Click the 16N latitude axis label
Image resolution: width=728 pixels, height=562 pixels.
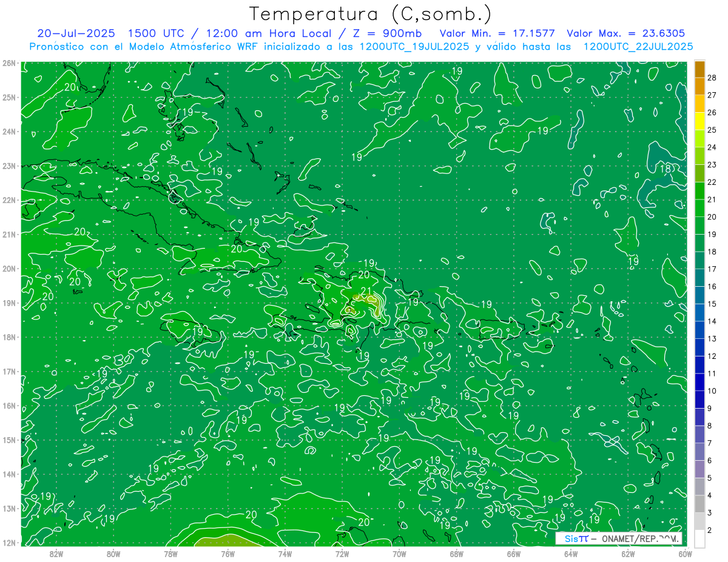pos(9,406)
